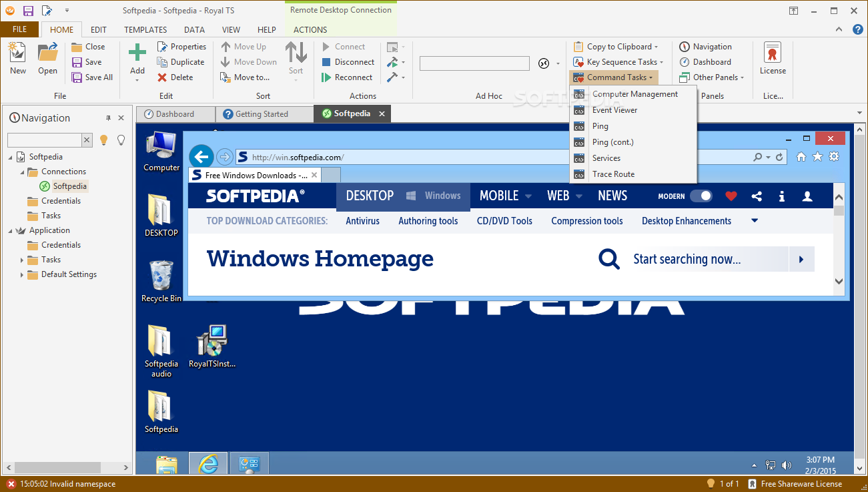Click Duplicate in the Edit group
This screenshot has width=868, height=492.
(x=181, y=62)
